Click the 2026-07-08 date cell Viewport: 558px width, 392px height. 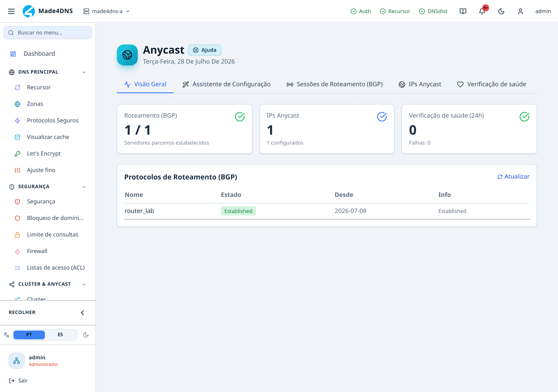coord(350,211)
